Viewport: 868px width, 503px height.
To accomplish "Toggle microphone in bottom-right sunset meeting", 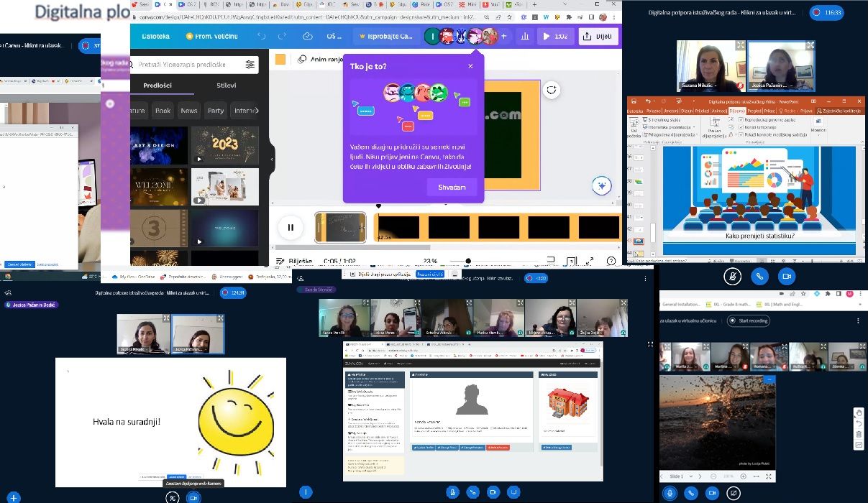I will click(670, 493).
